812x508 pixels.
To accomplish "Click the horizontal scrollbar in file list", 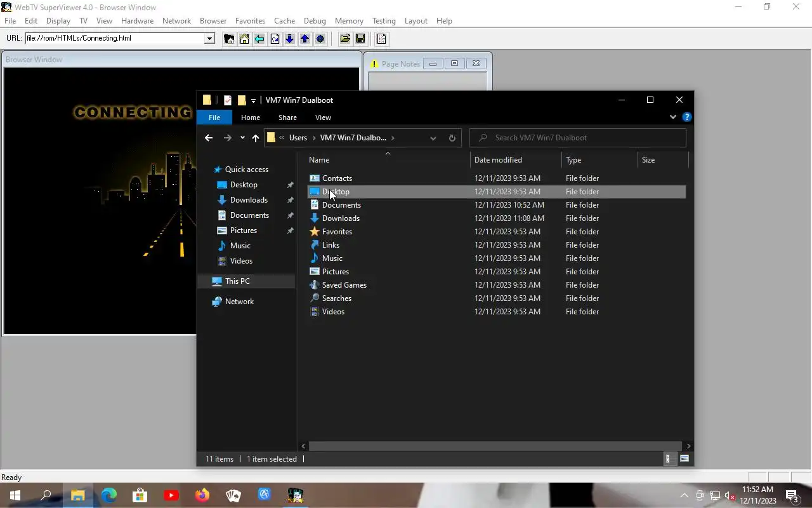I will point(495,446).
